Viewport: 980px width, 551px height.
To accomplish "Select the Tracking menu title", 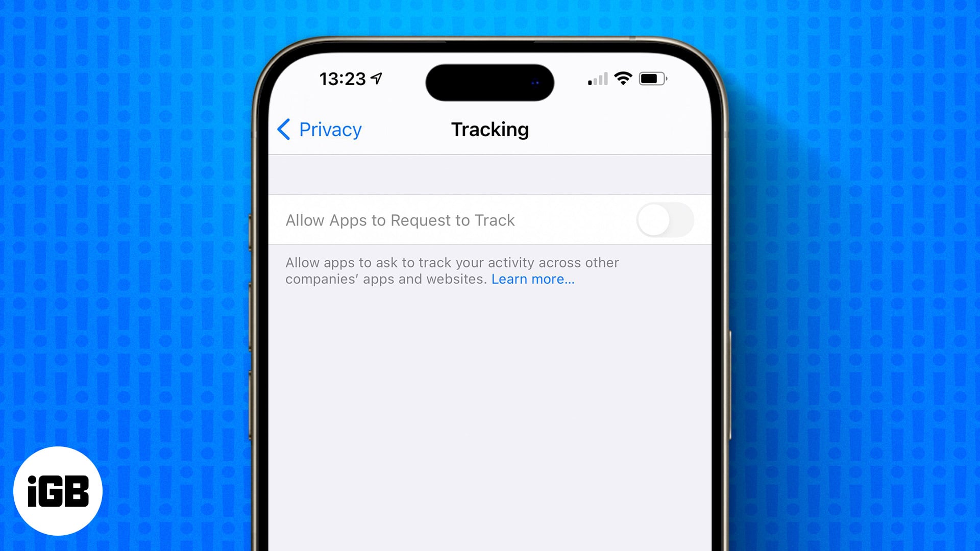I will (x=489, y=129).
